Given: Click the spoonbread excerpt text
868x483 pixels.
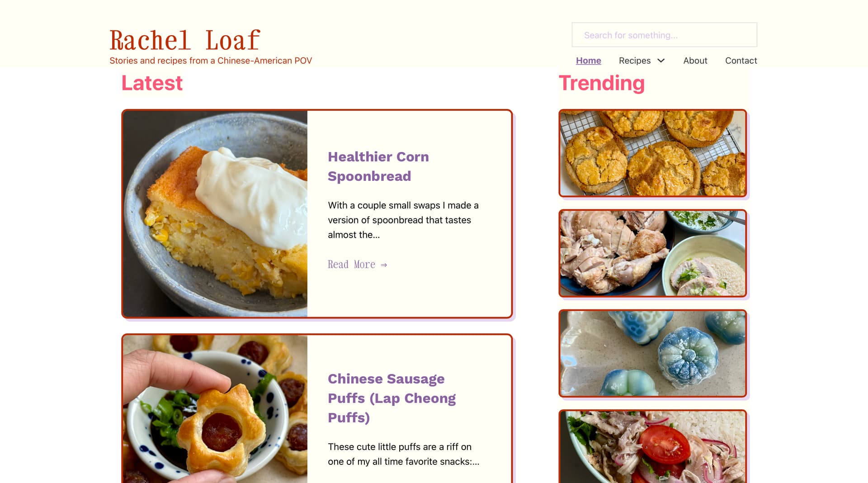Looking at the screenshot, I should click(403, 220).
